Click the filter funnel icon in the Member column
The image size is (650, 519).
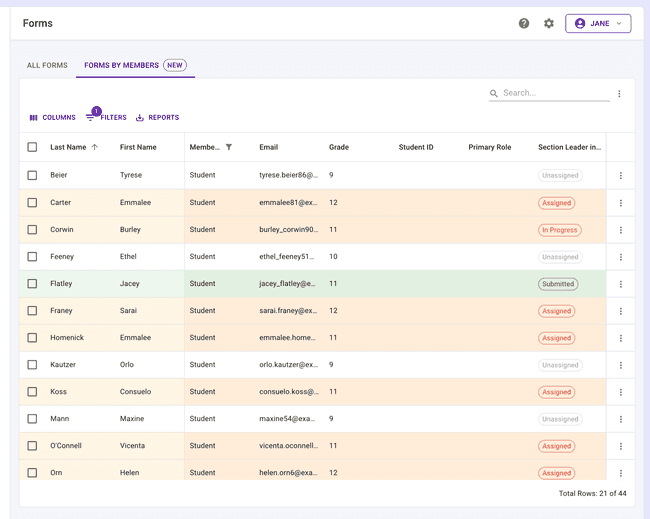229,147
